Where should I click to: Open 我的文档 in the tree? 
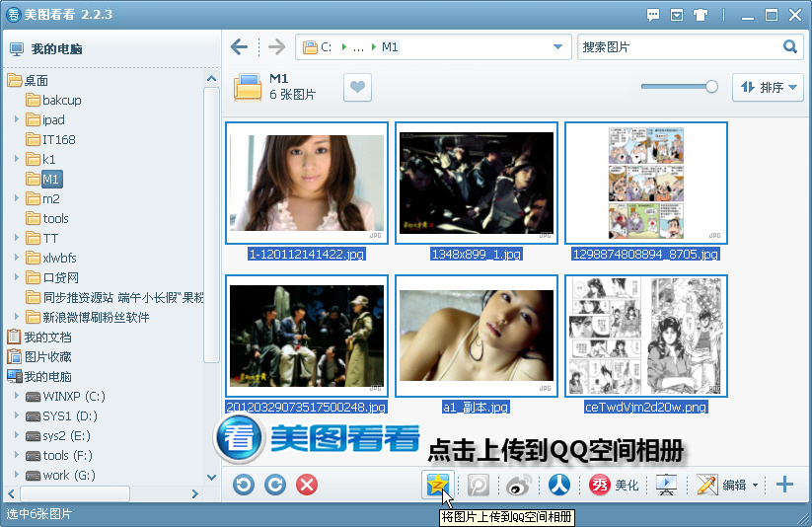tap(39, 337)
